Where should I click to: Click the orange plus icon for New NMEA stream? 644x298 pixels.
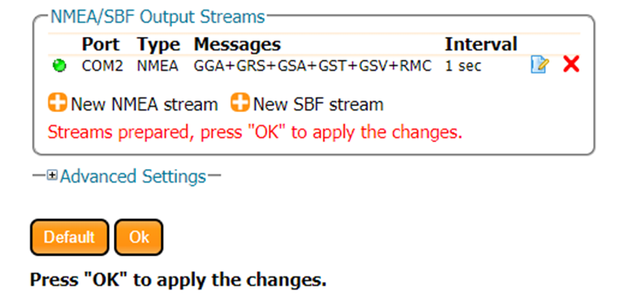57,103
